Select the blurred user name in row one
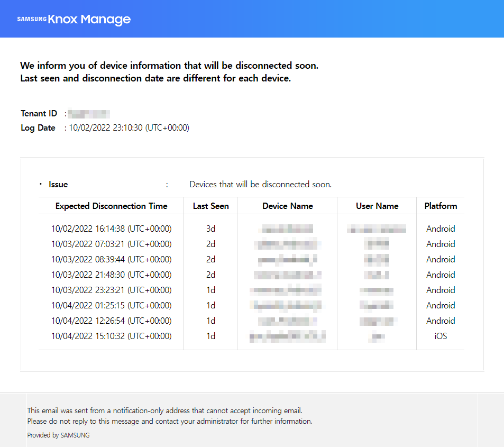 [x=376, y=229]
